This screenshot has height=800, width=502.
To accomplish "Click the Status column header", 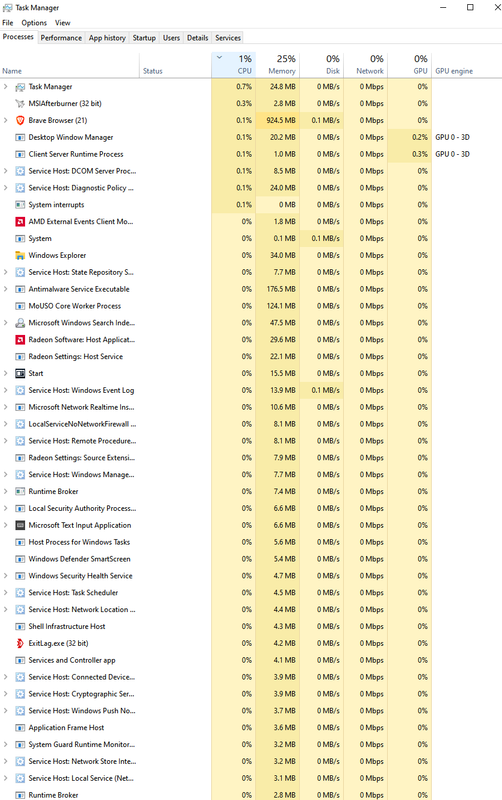I will (175, 65).
